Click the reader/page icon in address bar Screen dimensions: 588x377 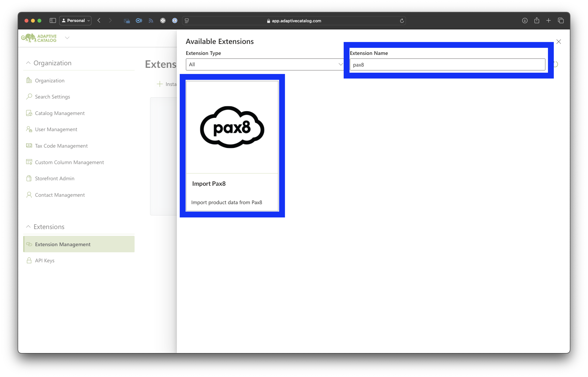(187, 21)
